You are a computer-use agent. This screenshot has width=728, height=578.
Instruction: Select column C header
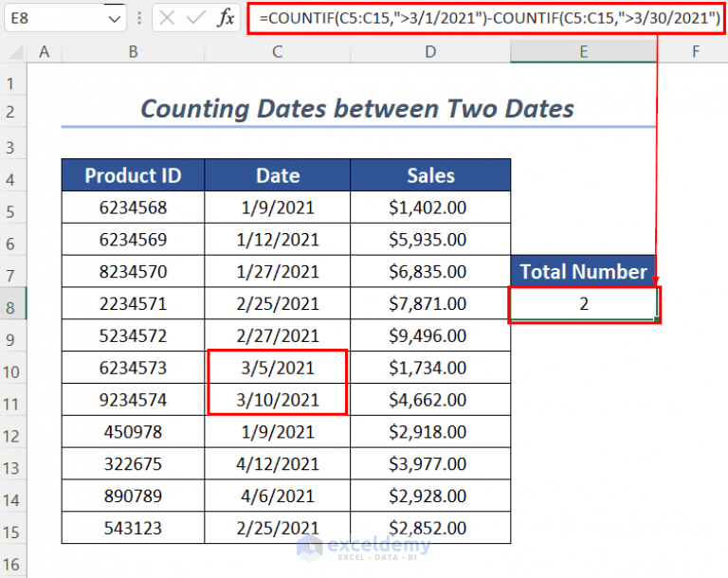tap(277, 51)
